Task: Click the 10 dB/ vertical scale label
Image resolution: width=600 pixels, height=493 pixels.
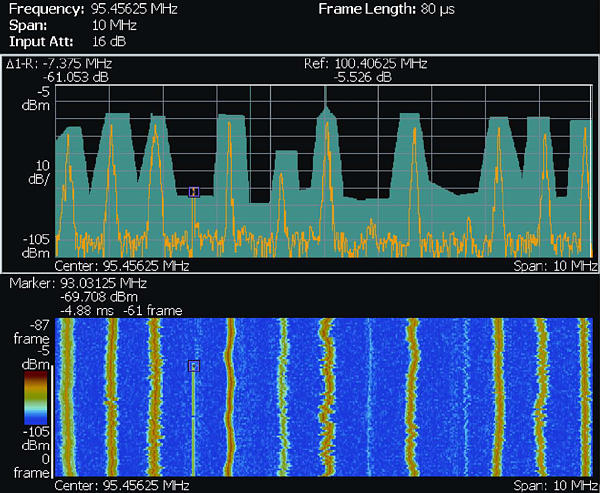Action: (x=24, y=172)
